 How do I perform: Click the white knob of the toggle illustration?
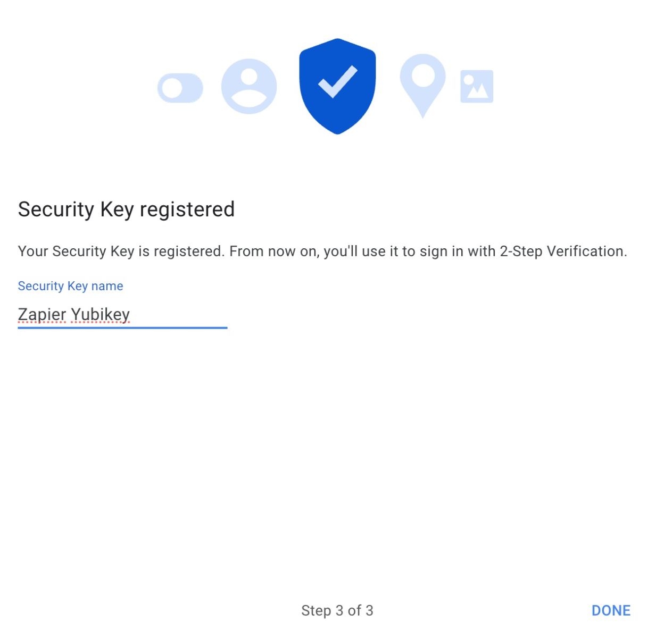[172, 88]
